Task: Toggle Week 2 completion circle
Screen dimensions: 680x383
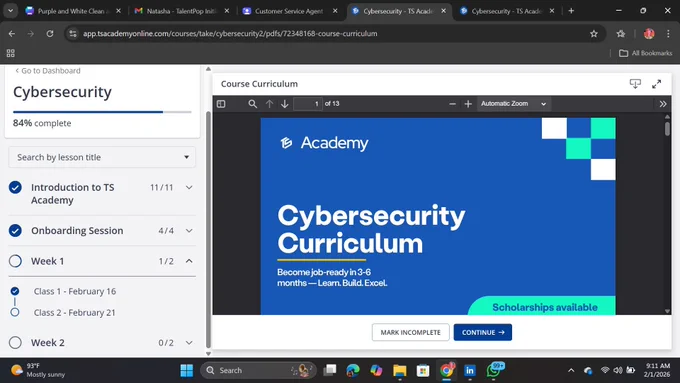Action: tap(15, 343)
